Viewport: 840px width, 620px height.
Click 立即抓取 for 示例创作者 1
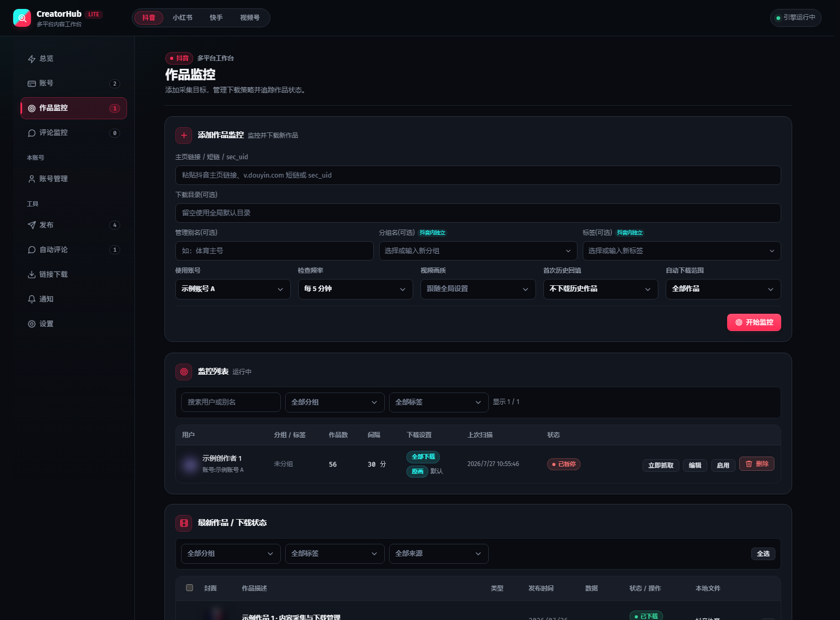(x=661, y=466)
